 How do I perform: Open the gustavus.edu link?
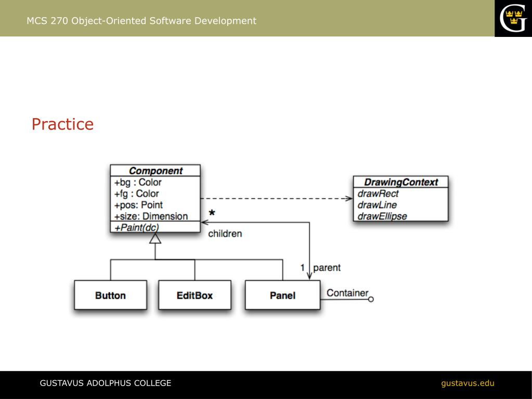point(468,383)
